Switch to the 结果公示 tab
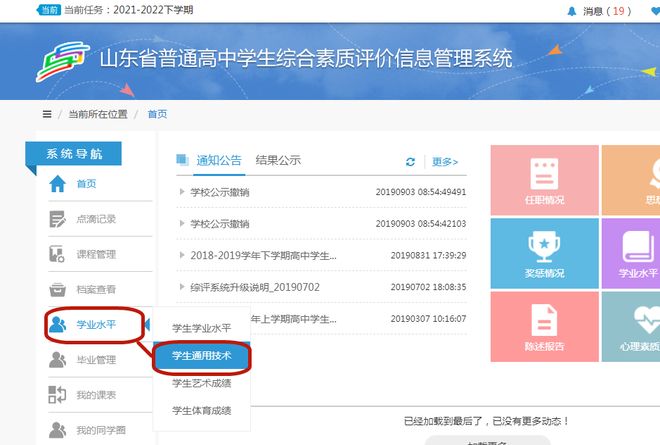 pos(278,160)
